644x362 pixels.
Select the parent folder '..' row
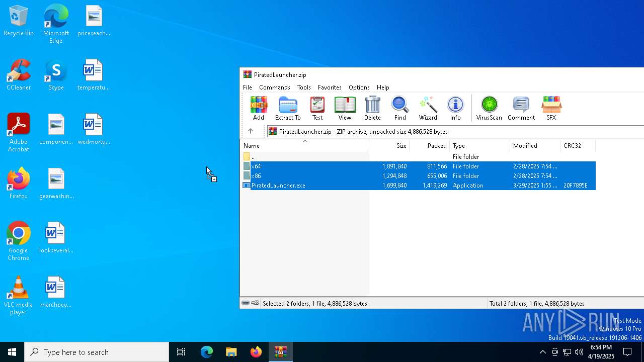click(418, 157)
